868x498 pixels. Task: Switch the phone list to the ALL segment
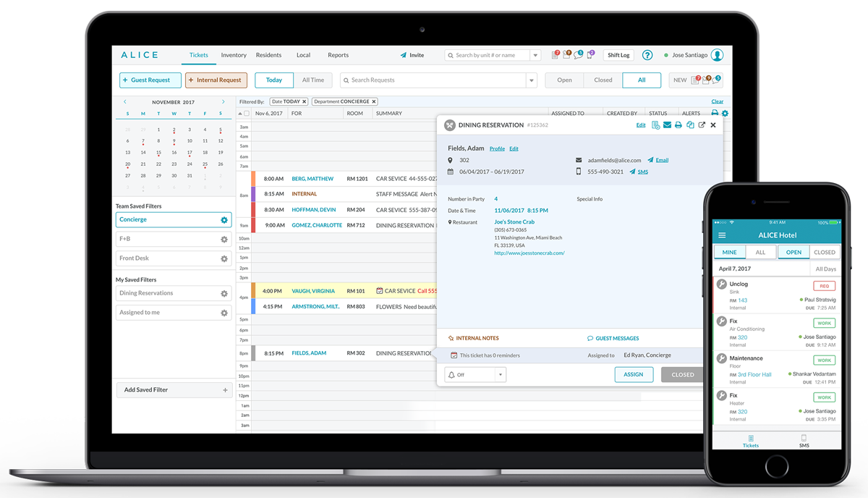pos(760,253)
